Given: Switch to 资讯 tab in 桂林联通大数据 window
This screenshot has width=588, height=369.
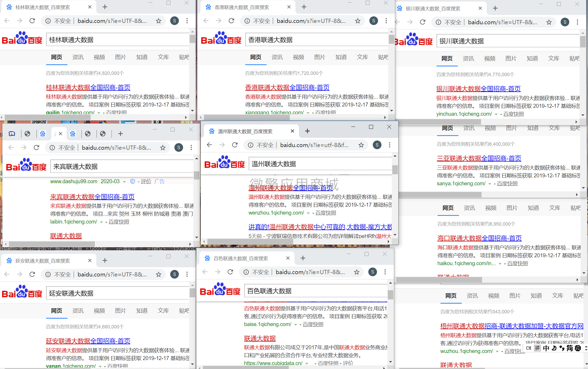Looking at the screenshot, I should (x=78, y=57).
